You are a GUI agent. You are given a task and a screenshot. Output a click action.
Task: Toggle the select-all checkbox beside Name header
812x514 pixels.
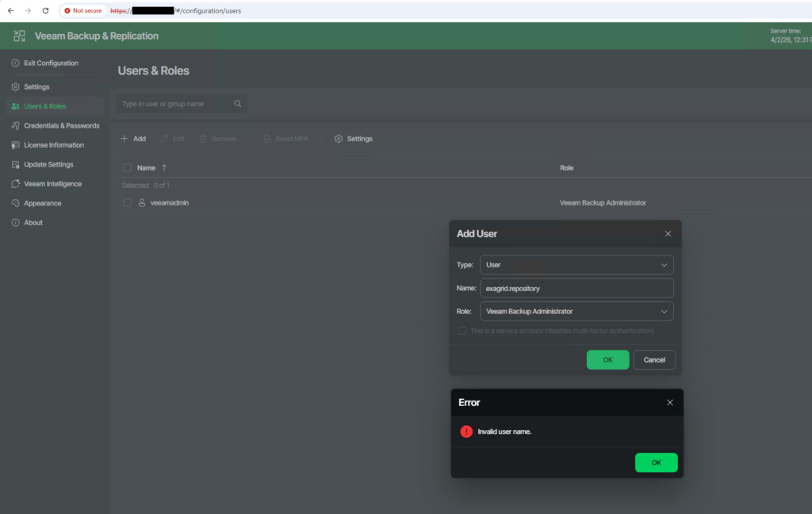(127, 168)
